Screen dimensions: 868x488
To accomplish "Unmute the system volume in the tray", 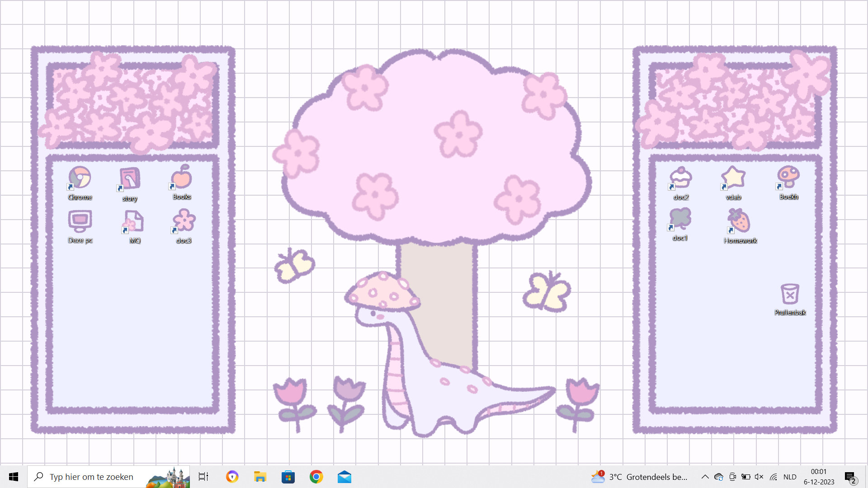I will tap(759, 476).
